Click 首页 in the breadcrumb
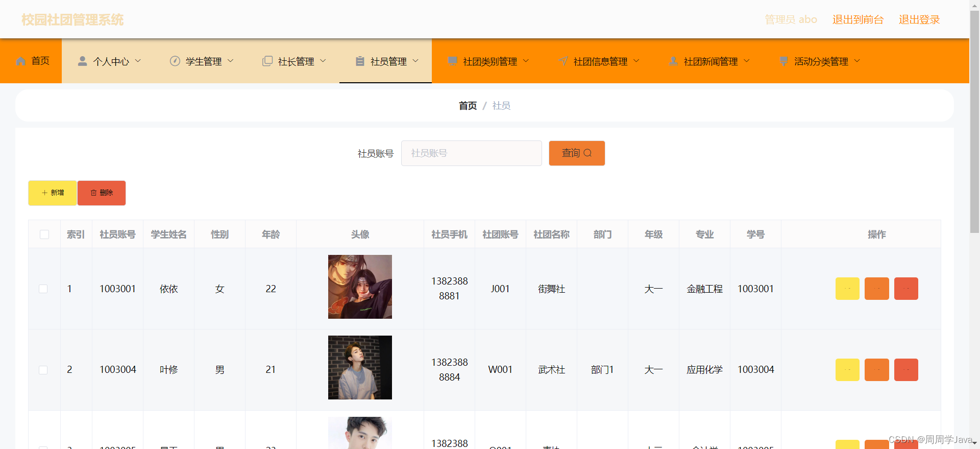 click(468, 106)
